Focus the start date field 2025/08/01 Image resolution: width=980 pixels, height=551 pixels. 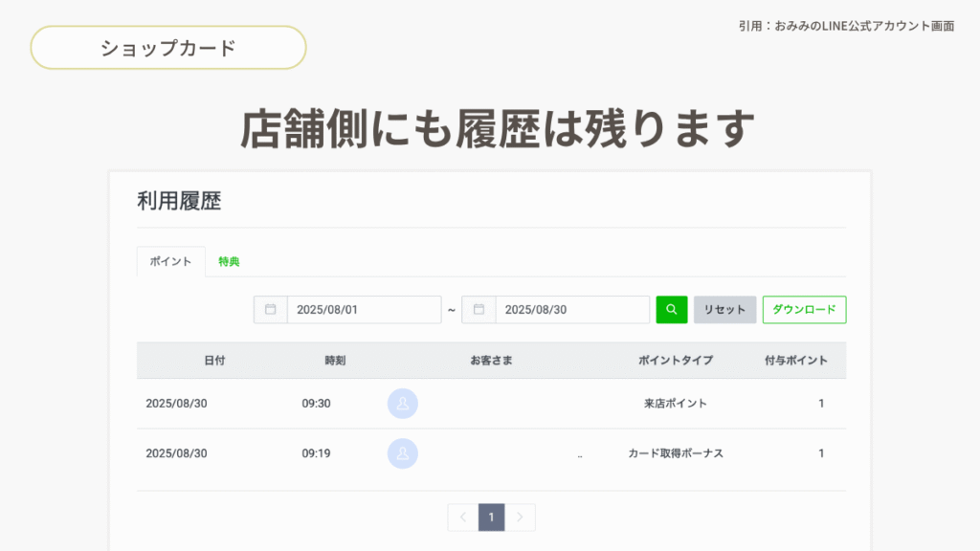(x=364, y=310)
